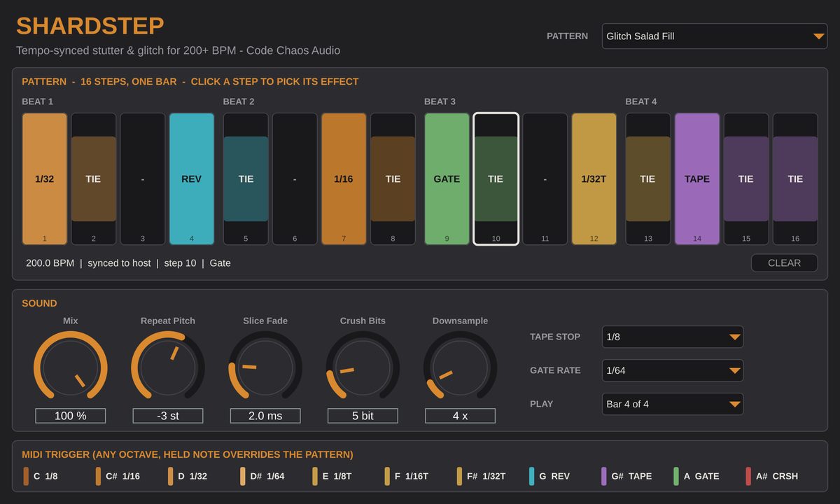Click the TAPE STOP label
This screenshot has height=504, width=840.
coord(555,337)
